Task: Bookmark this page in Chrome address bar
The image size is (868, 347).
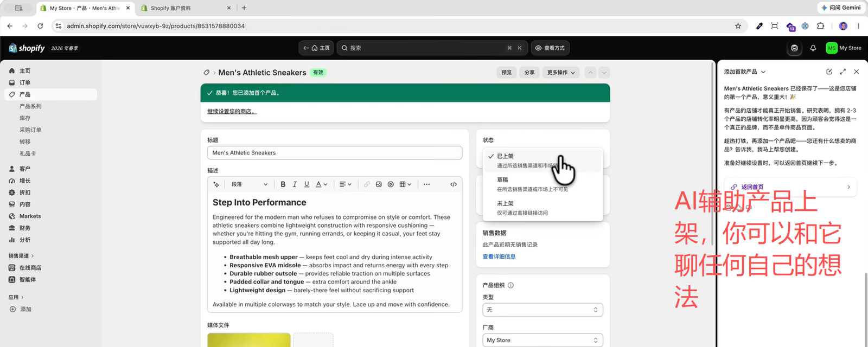Action: (x=738, y=26)
